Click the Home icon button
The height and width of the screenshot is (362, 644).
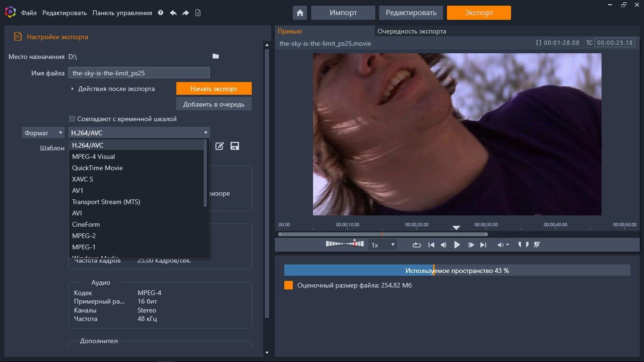click(x=299, y=13)
